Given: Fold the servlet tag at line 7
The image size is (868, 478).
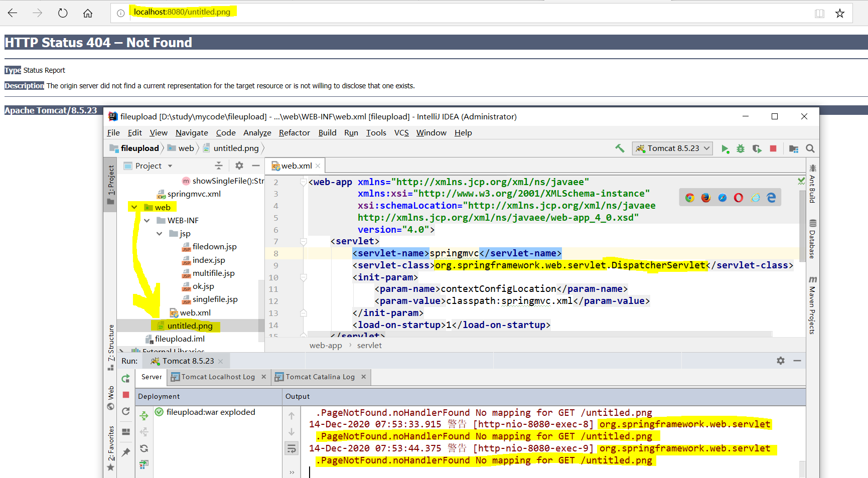Looking at the screenshot, I should [304, 242].
